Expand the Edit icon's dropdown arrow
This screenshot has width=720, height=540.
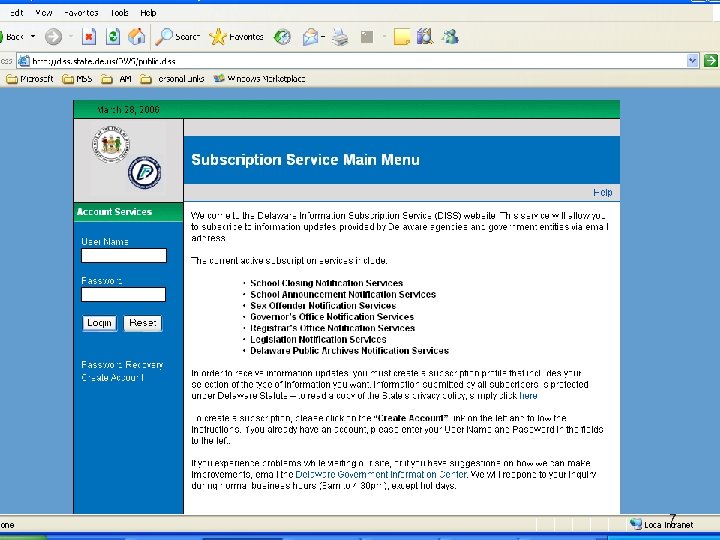coord(384,37)
